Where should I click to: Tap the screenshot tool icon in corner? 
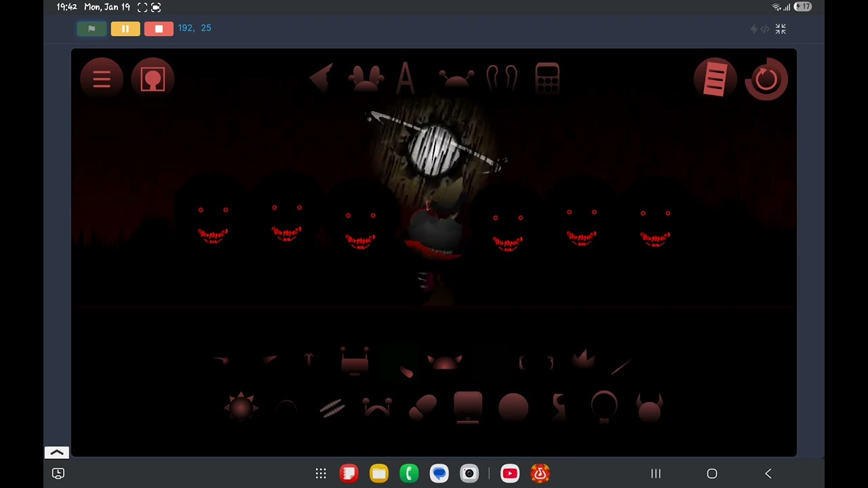click(x=58, y=474)
